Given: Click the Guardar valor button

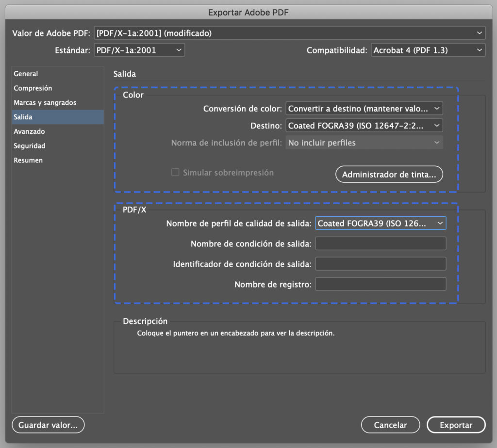Looking at the screenshot, I should tap(48, 425).
